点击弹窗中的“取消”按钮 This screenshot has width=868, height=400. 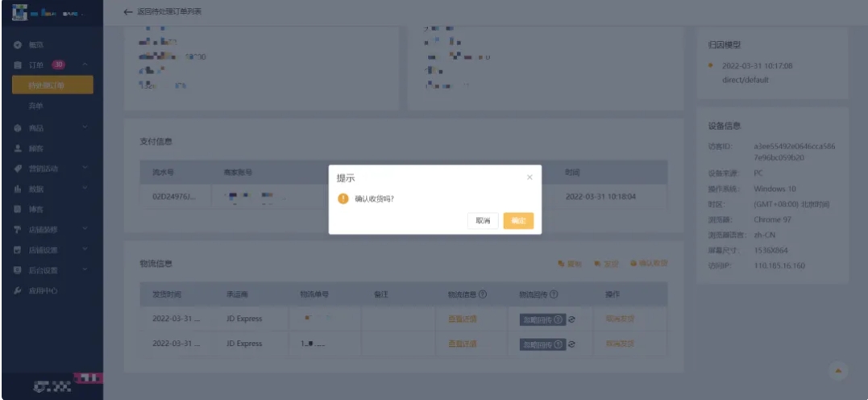[x=482, y=221]
